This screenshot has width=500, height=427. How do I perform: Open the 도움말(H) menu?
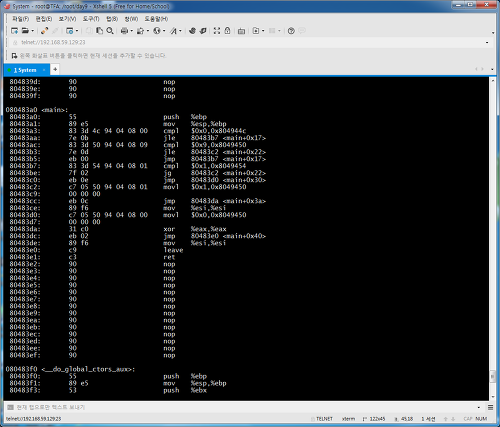[156, 19]
